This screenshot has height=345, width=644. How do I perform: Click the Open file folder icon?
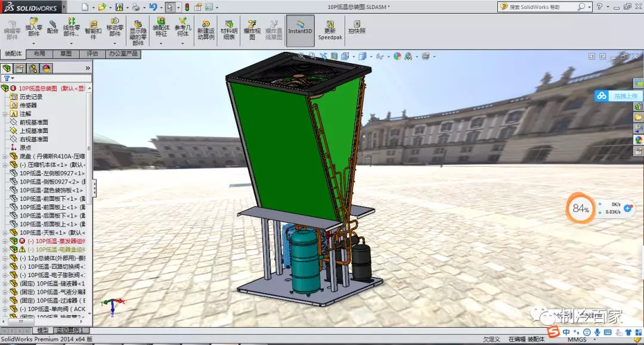click(101, 7)
